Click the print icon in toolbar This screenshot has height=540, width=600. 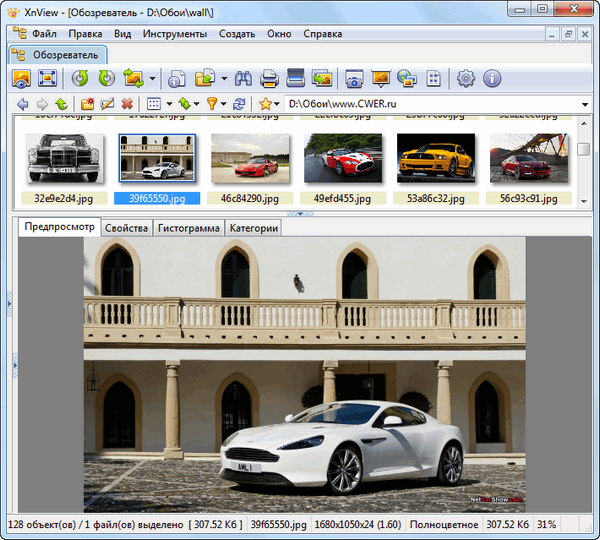(x=269, y=78)
